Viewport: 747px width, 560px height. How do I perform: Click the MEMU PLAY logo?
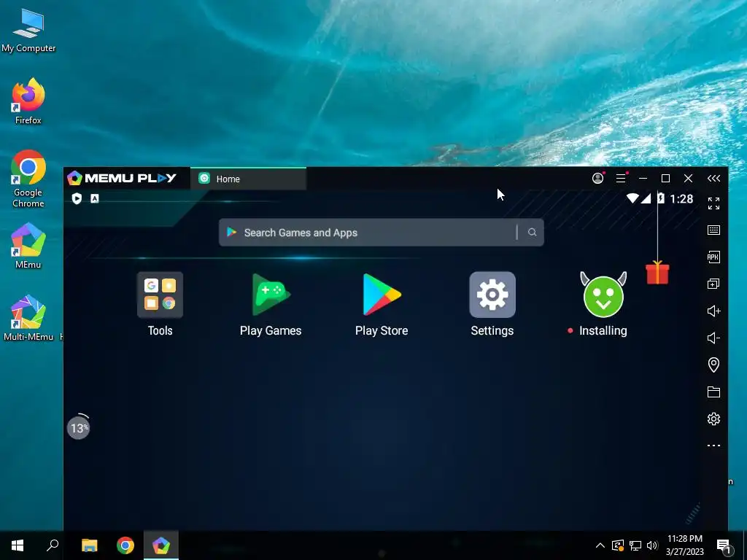(122, 178)
